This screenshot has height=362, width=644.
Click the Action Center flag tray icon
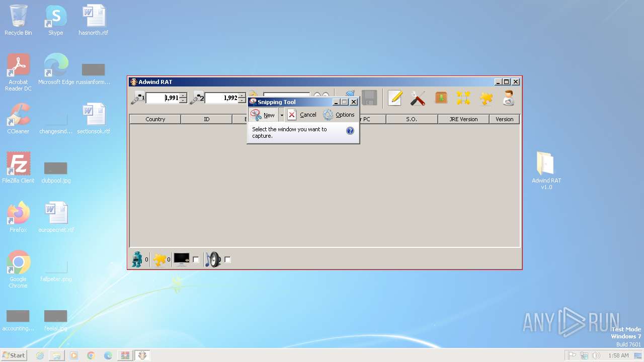tap(572, 355)
